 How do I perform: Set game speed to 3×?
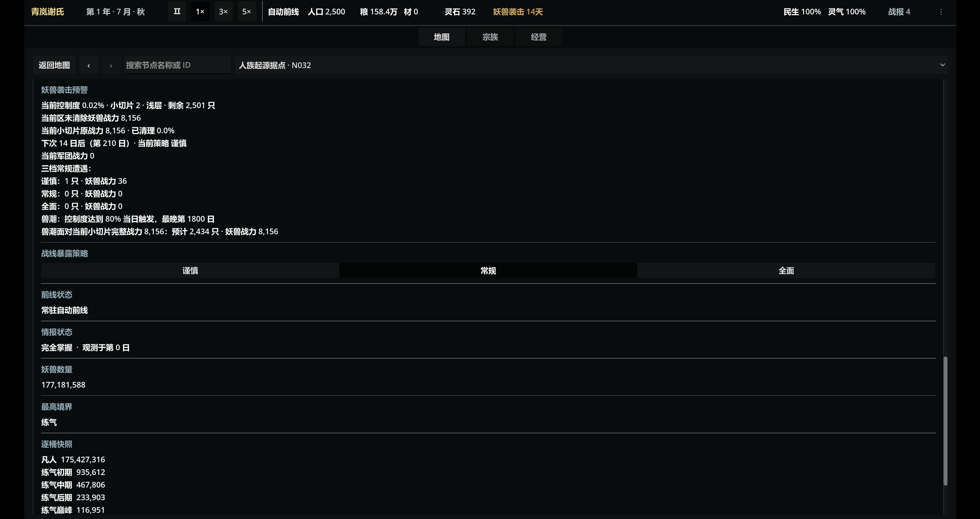coord(223,11)
